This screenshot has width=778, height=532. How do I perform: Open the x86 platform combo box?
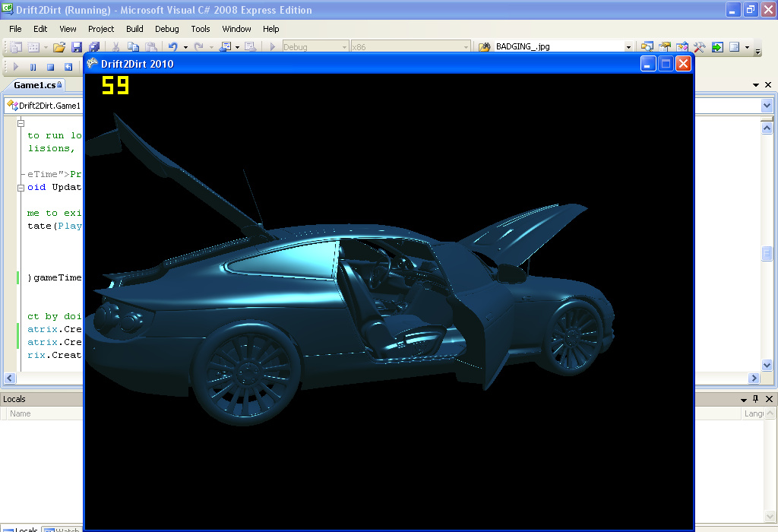tap(410, 46)
